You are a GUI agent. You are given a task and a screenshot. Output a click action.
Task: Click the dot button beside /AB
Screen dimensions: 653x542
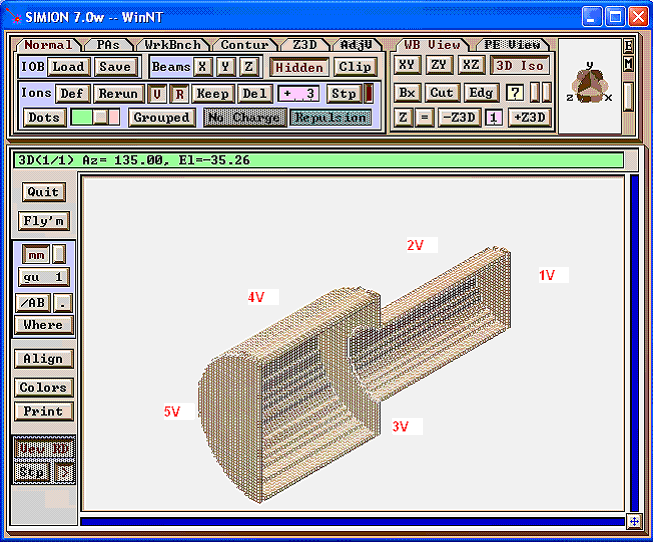(63, 303)
